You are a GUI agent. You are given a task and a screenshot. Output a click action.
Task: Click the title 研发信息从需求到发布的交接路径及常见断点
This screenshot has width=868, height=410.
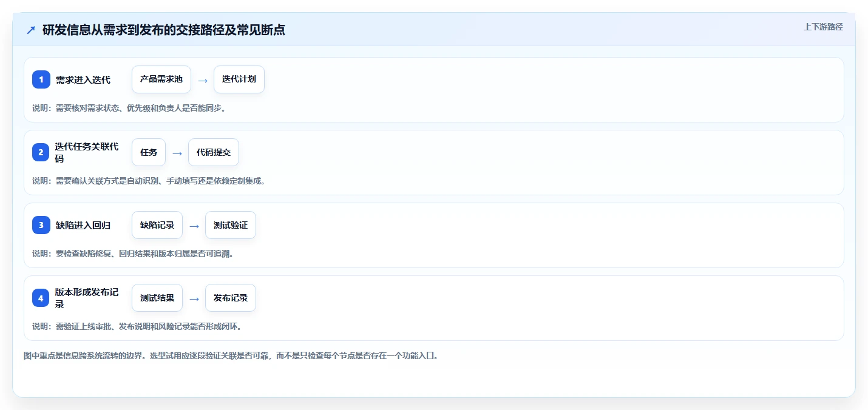tap(164, 30)
